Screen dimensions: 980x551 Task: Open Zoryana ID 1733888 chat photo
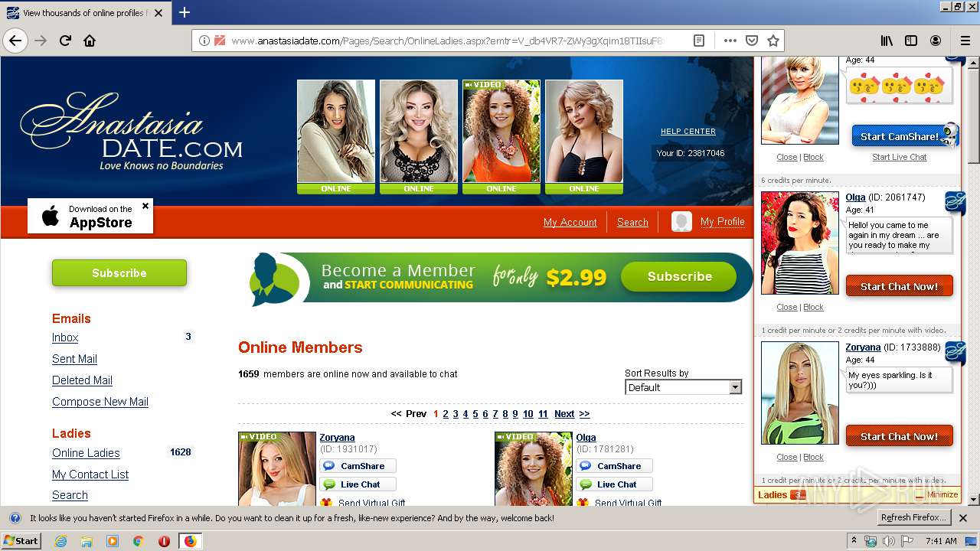[800, 393]
